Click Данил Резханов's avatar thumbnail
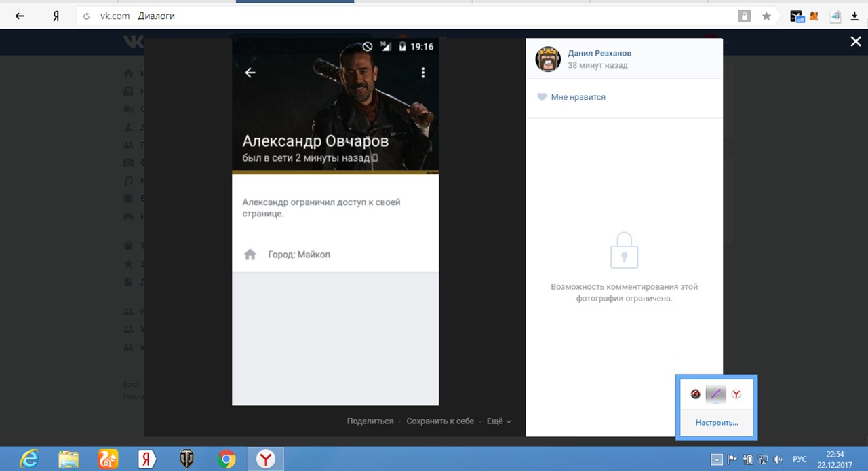Screen dimensions: 868x471 pyautogui.click(x=548, y=60)
